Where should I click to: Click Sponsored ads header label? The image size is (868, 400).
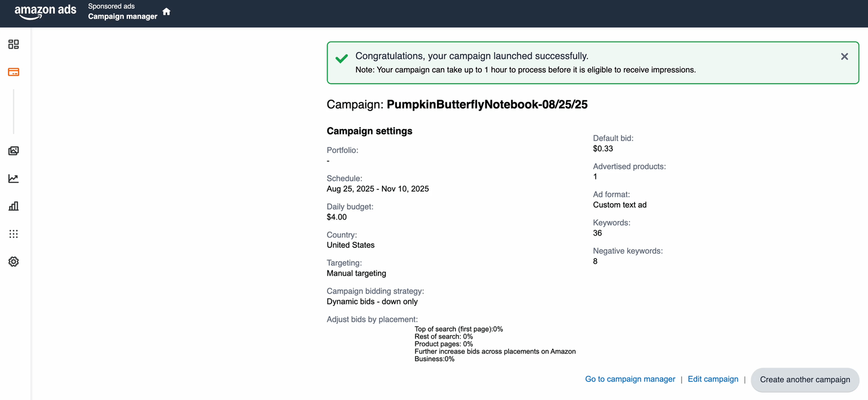tap(111, 6)
